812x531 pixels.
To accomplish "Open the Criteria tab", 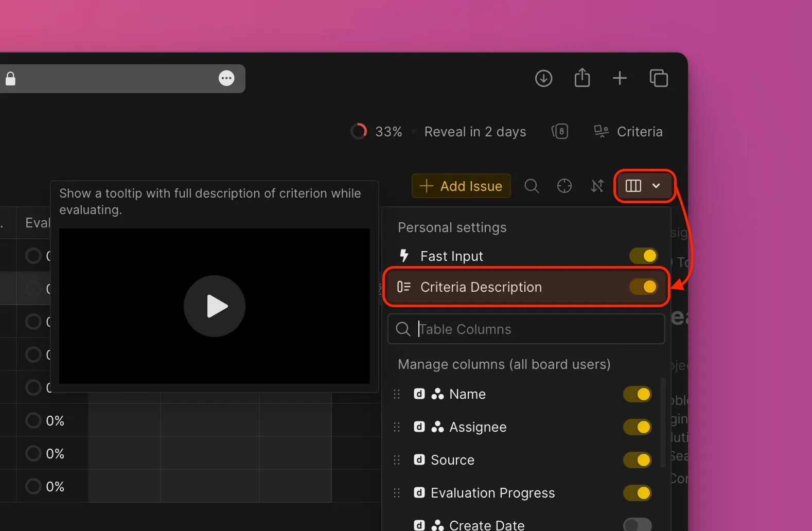I will [x=628, y=132].
